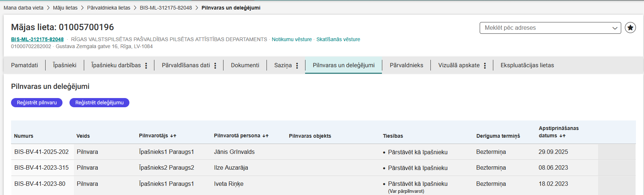
Task: Click the name Ilze Auzarāja
Action: click(231, 167)
